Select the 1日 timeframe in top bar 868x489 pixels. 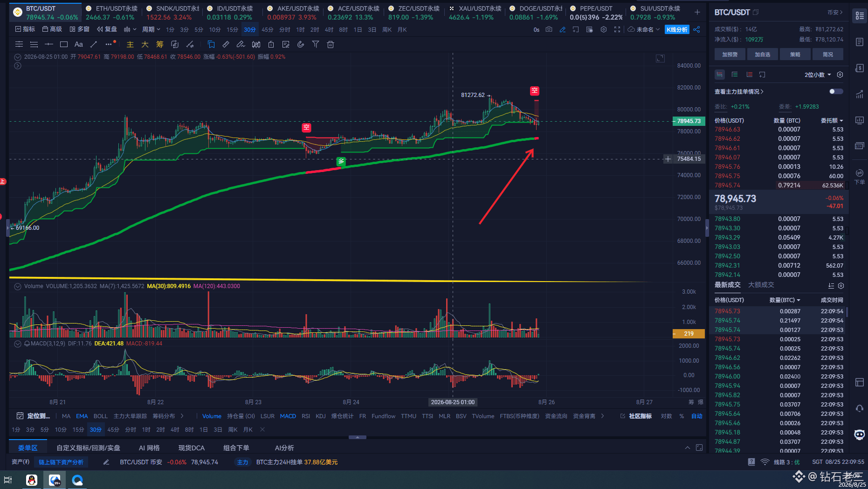(358, 29)
